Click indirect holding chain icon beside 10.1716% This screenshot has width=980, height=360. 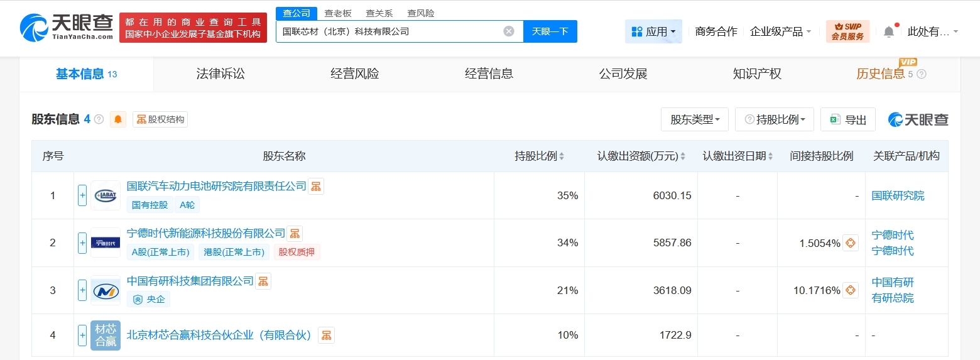click(x=850, y=290)
